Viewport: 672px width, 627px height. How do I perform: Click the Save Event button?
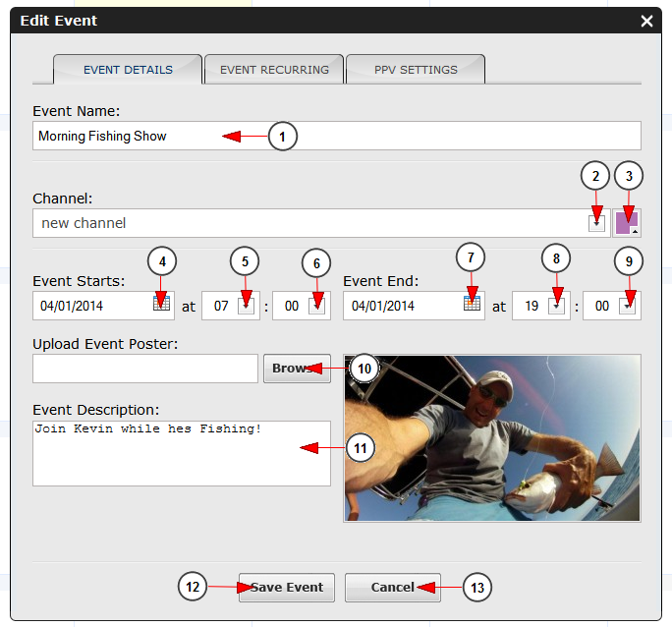pyautogui.click(x=287, y=587)
